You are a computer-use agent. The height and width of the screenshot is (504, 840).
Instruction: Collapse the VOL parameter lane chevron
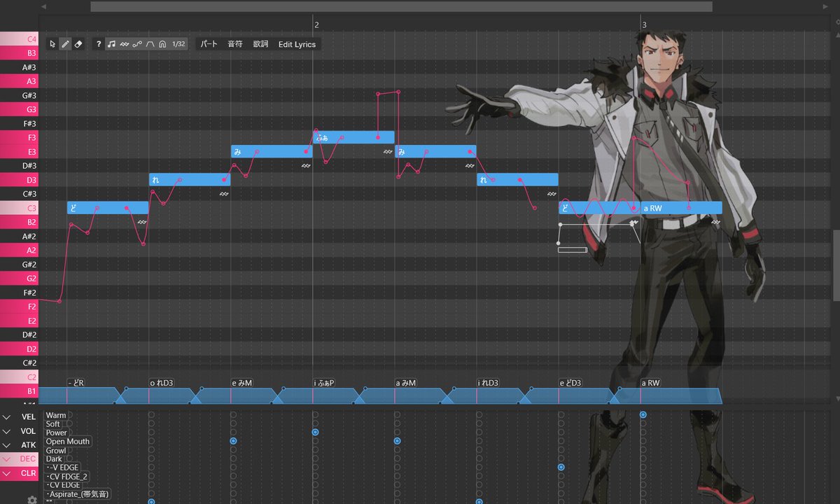point(6,431)
